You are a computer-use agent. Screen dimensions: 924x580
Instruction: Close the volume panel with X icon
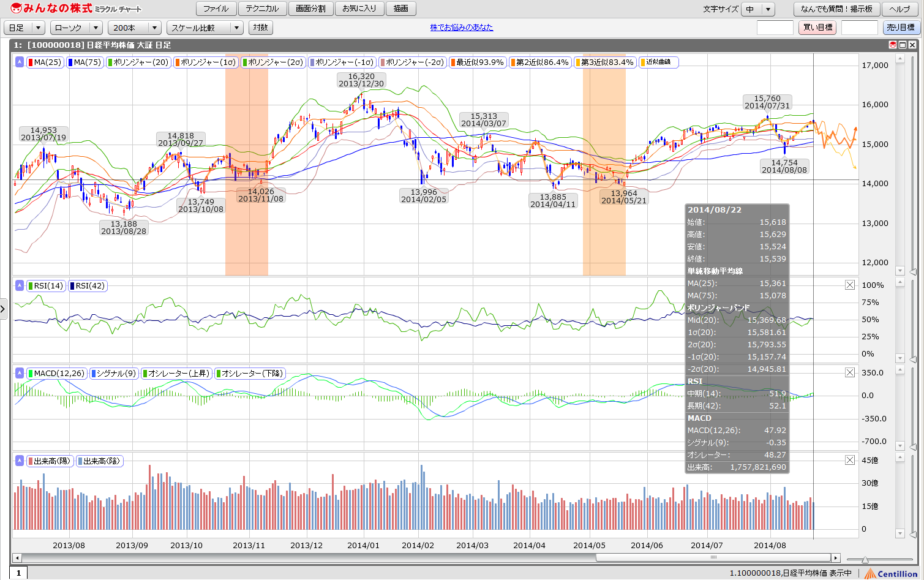pos(850,460)
